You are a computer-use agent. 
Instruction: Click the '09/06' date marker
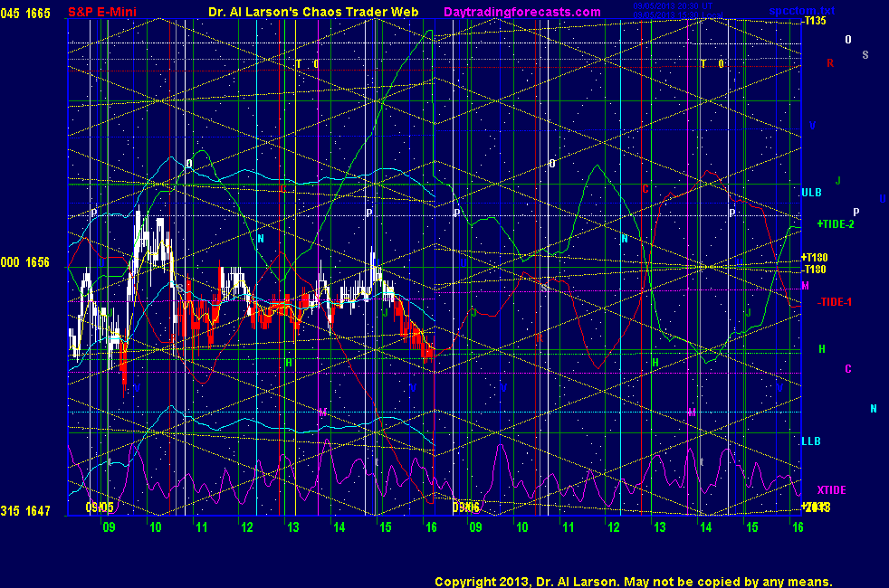tap(466, 507)
